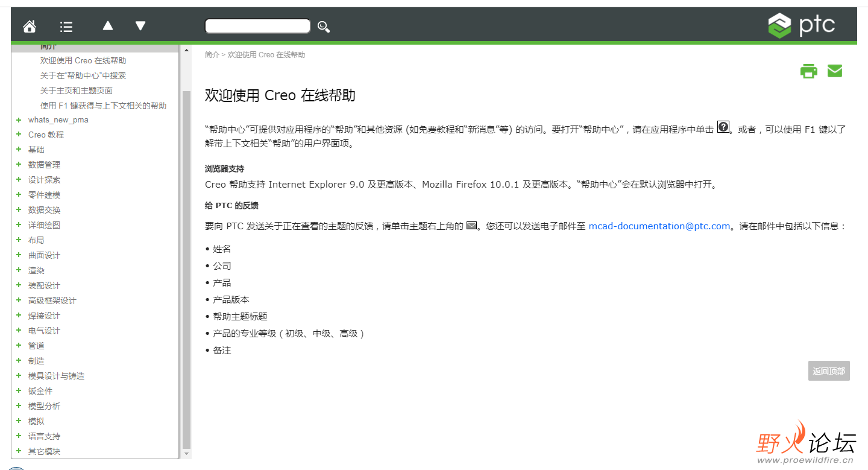
Task: Open the 语言支持 topic
Action: point(44,436)
